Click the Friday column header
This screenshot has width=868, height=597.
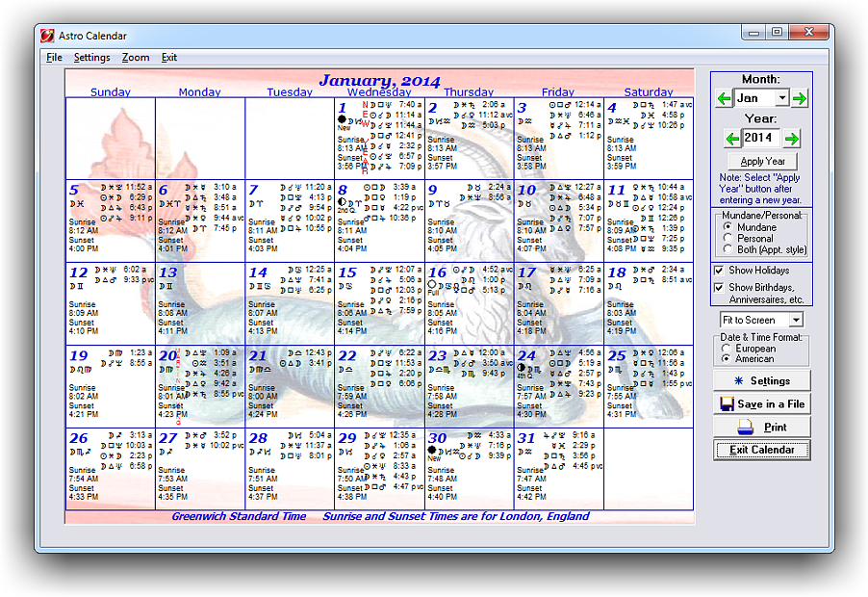pos(558,92)
